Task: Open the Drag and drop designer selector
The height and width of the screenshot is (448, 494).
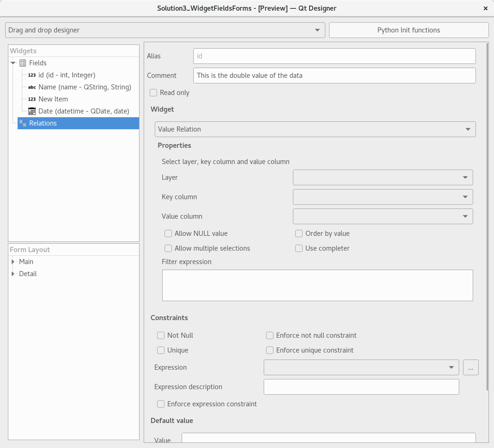Action: [165, 30]
